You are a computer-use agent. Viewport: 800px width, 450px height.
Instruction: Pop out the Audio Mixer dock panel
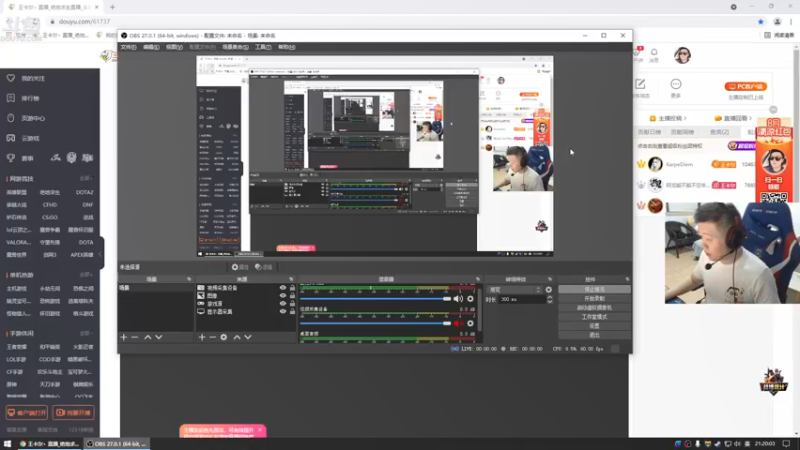point(478,280)
